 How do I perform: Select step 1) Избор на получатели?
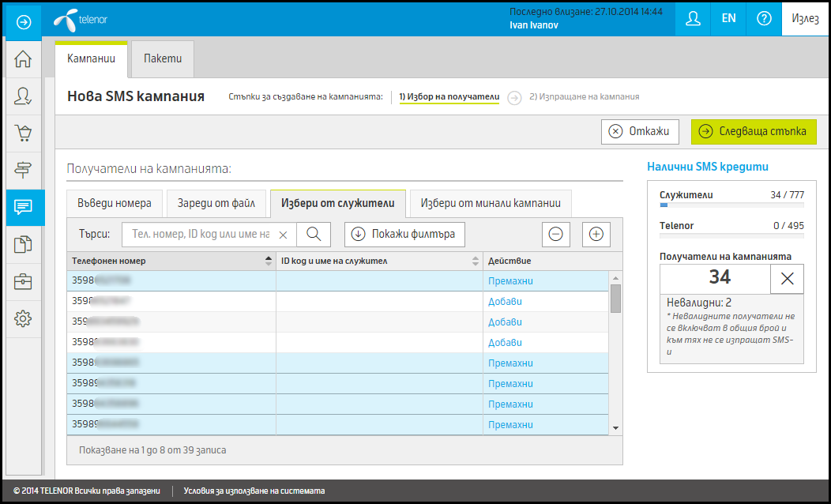(x=449, y=97)
